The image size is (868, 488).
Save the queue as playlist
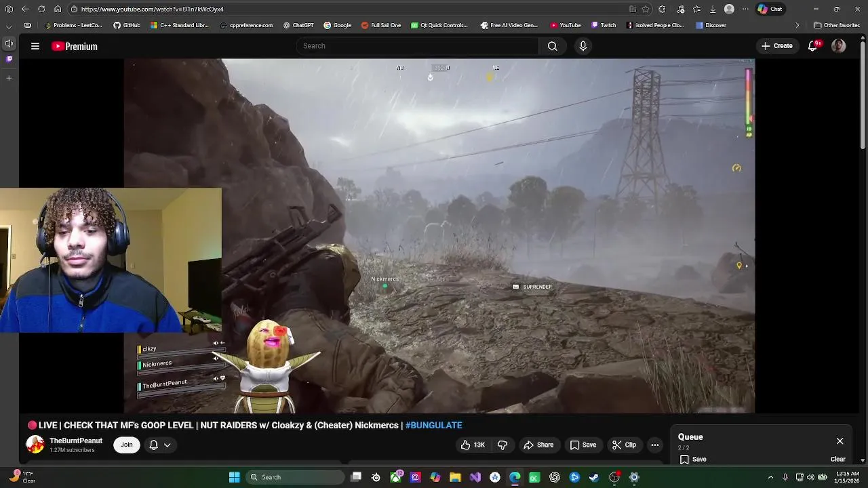point(693,459)
